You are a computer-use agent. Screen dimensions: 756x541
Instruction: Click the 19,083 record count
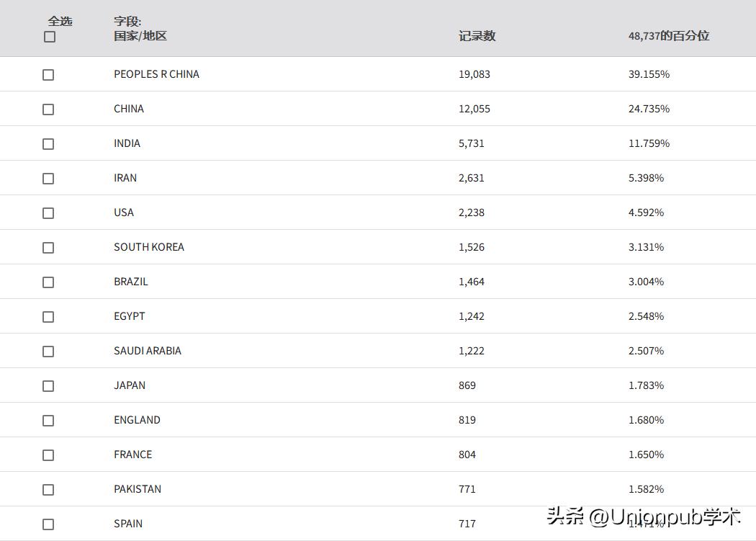click(474, 74)
